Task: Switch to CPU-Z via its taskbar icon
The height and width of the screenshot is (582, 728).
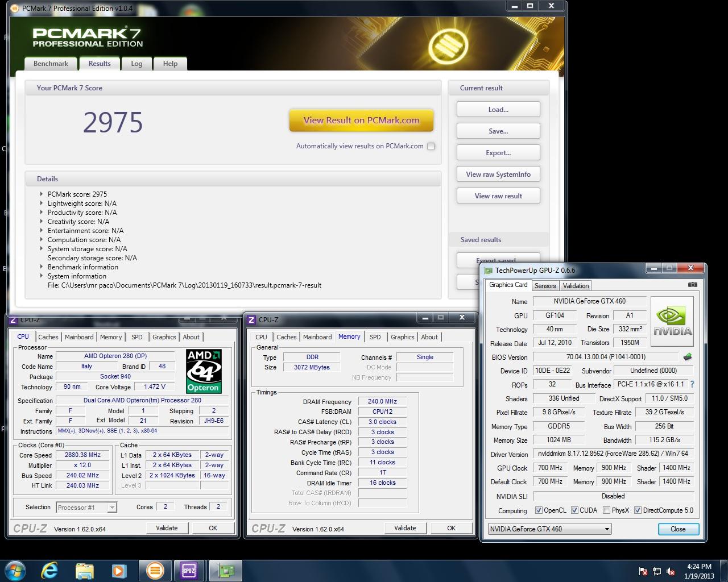Action: point(189,570)
